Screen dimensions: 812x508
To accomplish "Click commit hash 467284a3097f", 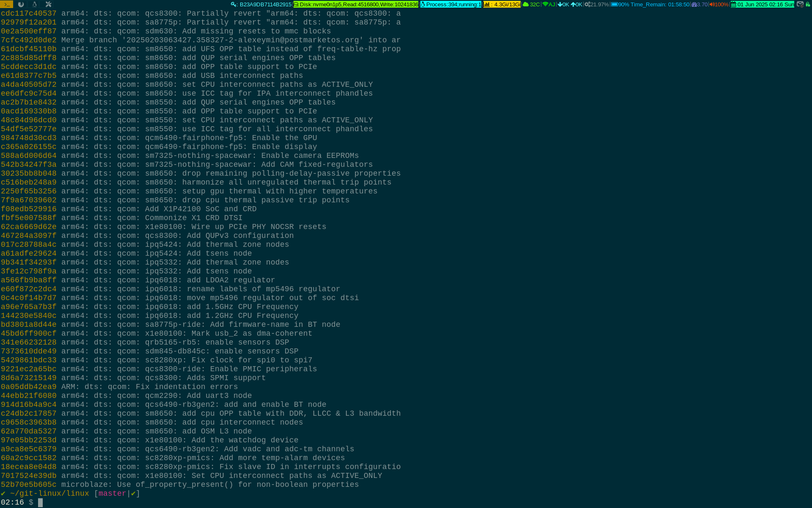I will pyautogui.click(x=28, y=236).
